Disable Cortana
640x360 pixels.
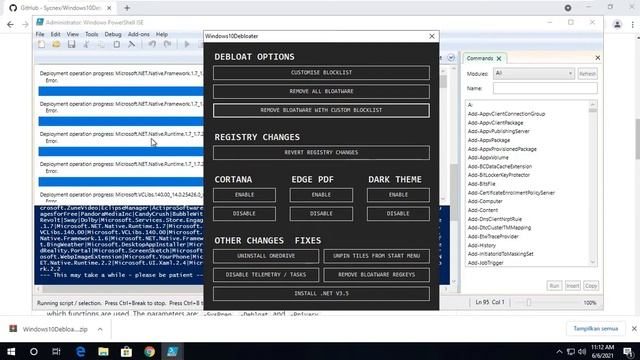pos(244,214)
